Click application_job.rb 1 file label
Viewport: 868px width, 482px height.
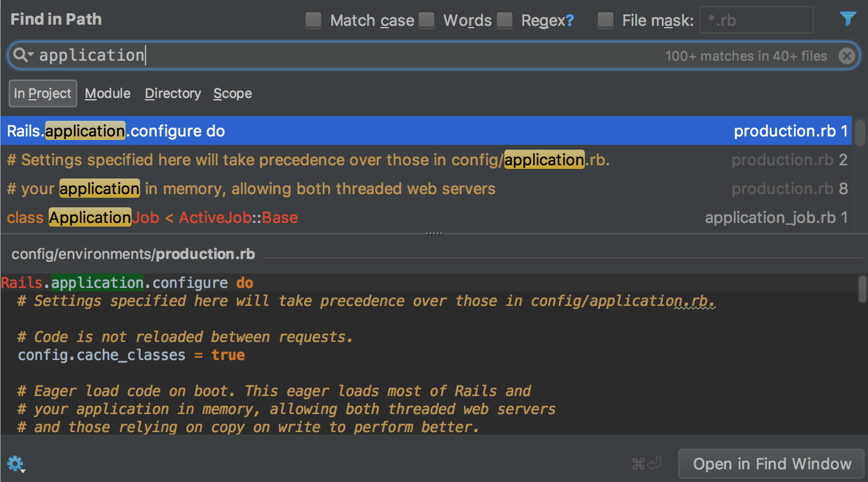(776, 218)
